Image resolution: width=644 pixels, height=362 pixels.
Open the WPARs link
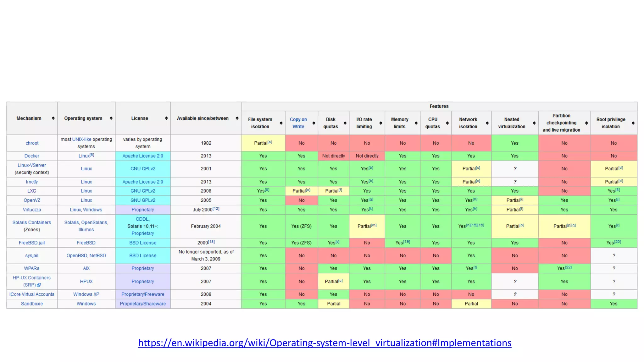pyautogui.click(x=32, y=269)
